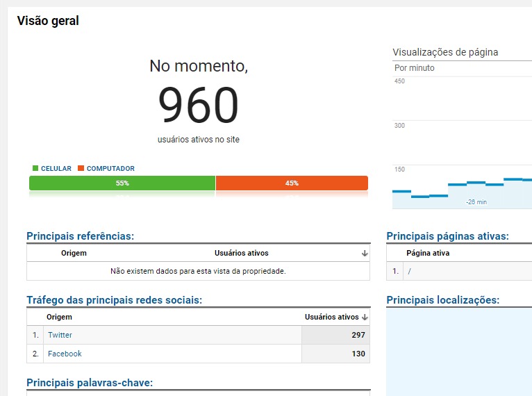
Task: Click the Principais páginas ativas heading
Action: pos(447,236)
